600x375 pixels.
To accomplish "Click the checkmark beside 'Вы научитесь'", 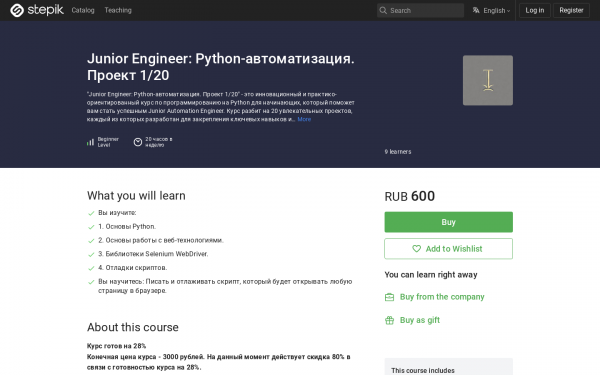I will coord(91,282).
